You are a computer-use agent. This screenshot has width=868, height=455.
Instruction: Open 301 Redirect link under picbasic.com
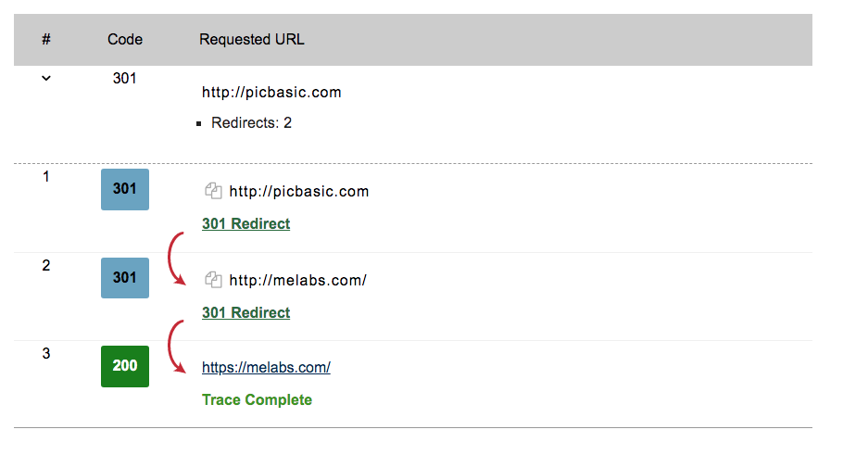coord(245,224)
